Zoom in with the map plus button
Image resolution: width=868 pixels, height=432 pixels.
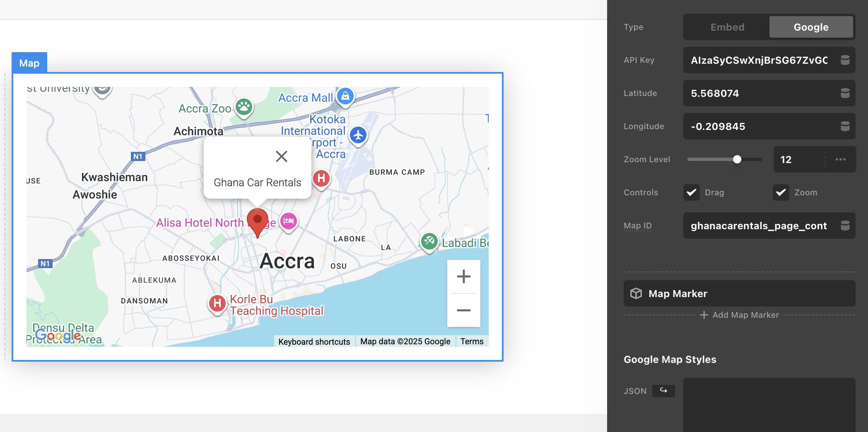463,276
